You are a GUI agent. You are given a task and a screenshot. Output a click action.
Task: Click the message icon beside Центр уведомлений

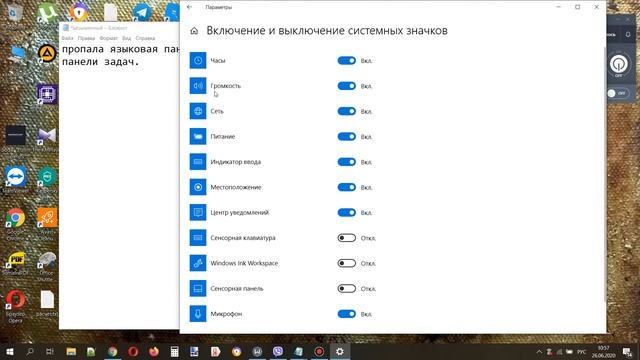198,212
